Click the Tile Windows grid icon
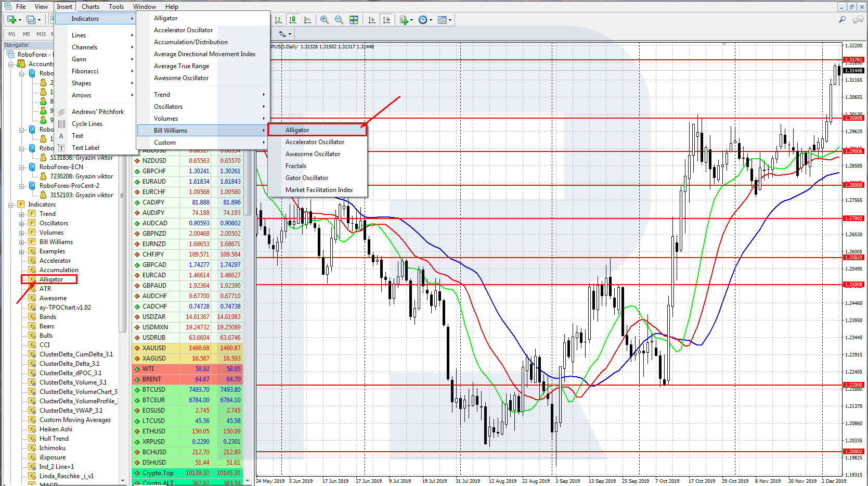Screen dimensions: 868x486 click(354, 20)
